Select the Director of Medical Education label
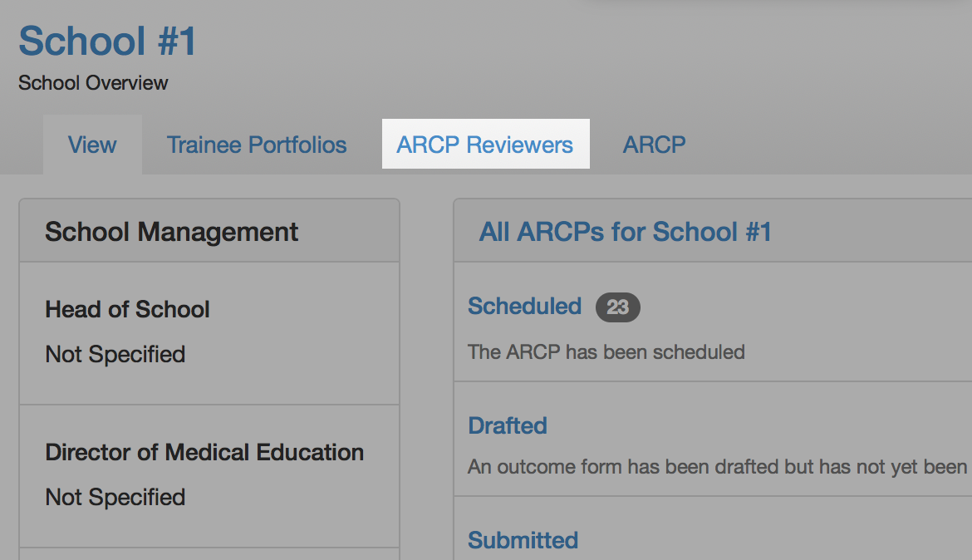This screenshot has width=972, height=560. click(204, 453)
